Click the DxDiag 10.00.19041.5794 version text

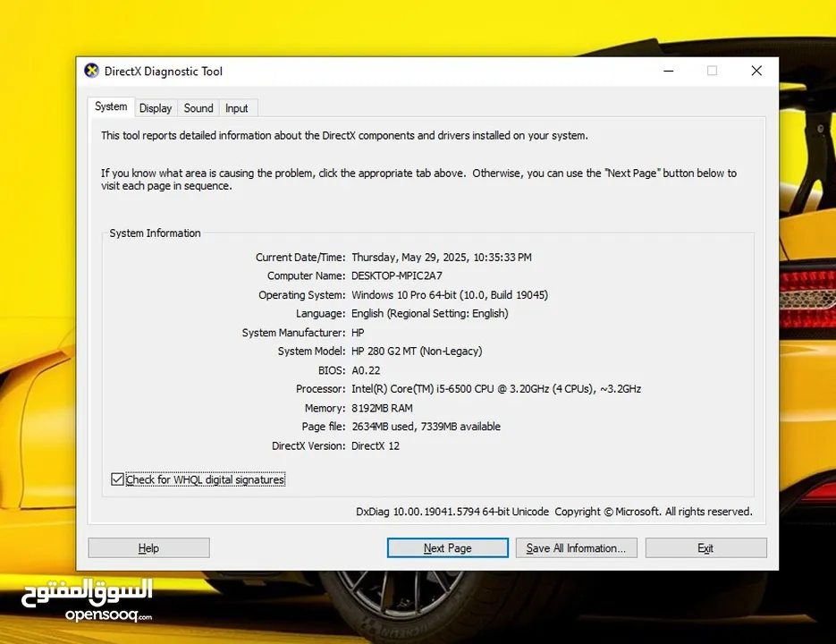pos(452,512)
